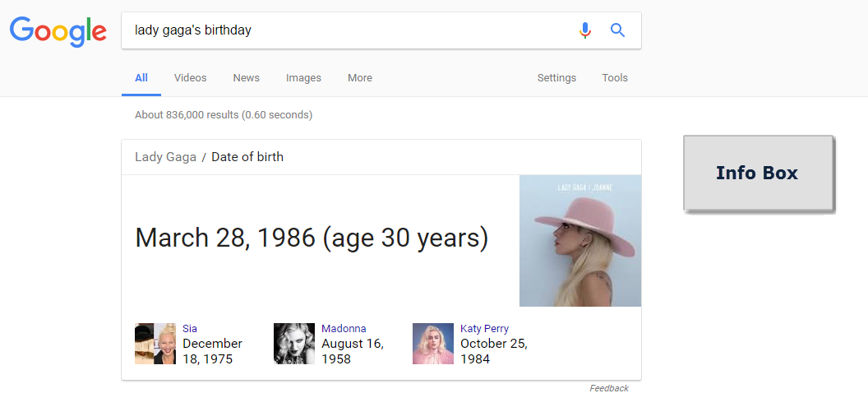This screenshot has height=407, width=868.
Task: Switch to the Videos tab
Action: (190, 78)
